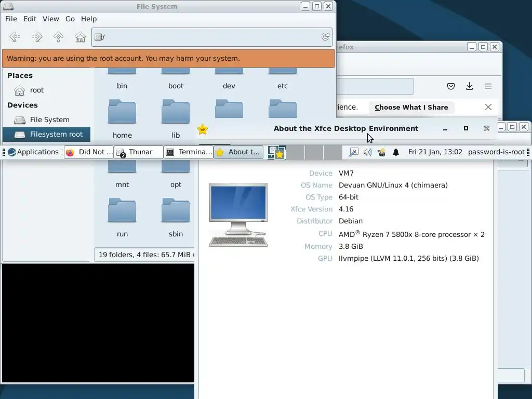
Task: Click the Memory 3.8 GiB value
Action: tap(351, 247)
